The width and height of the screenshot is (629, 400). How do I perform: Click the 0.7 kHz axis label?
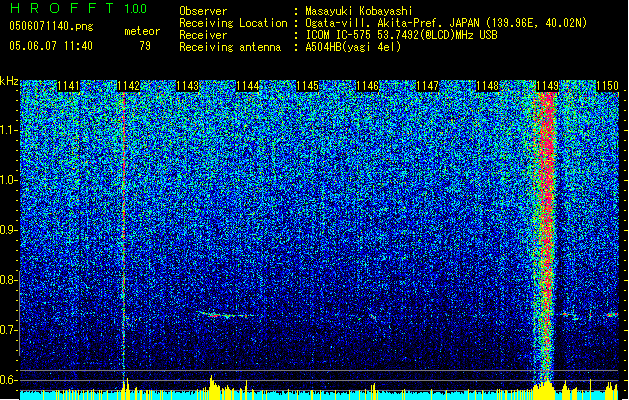pyautogui.click(x=8, y=330)
